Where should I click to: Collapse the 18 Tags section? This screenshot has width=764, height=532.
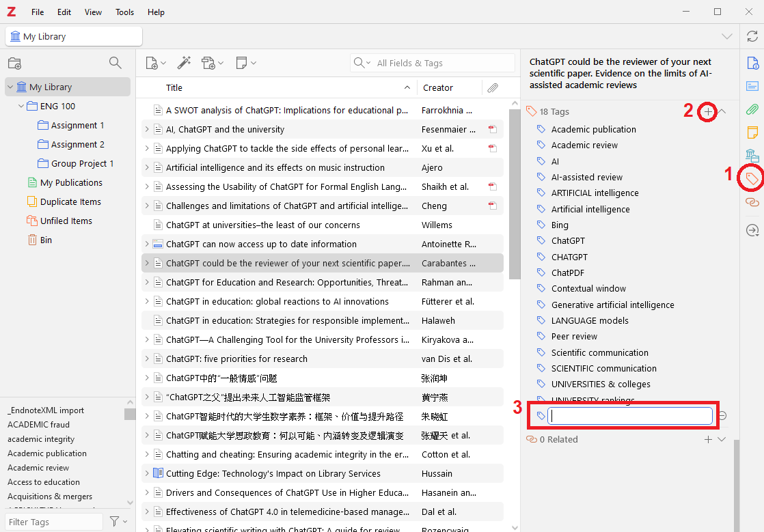[723, 111]
